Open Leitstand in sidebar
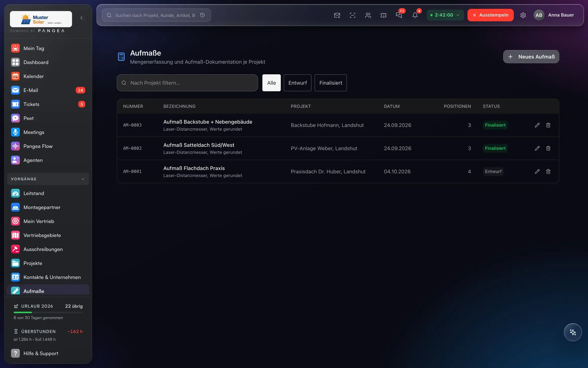Viewport: 588px width, 368px height. tap(48, 193)
